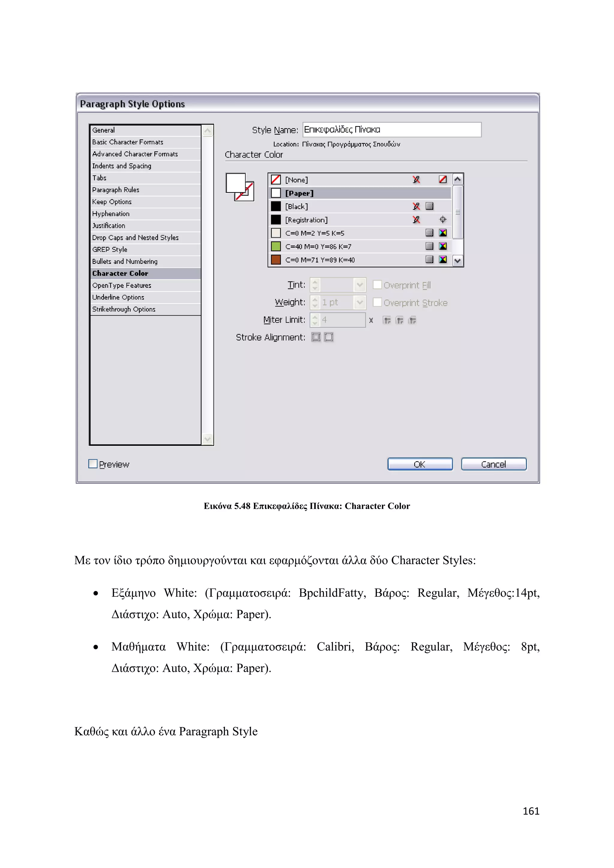Select align stroke to outside icon
This screenshot has height=868, width=614.
click(x=329, y=337)
